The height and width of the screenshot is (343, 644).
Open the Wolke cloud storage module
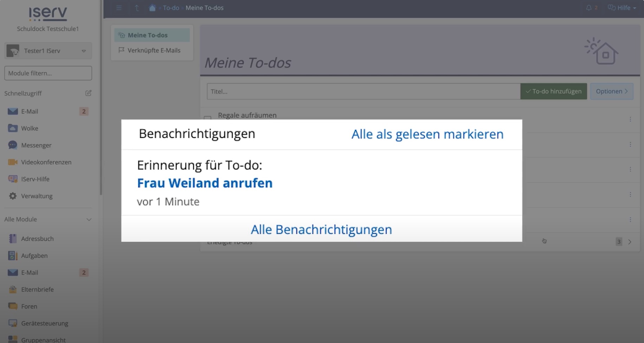point(30,128)
